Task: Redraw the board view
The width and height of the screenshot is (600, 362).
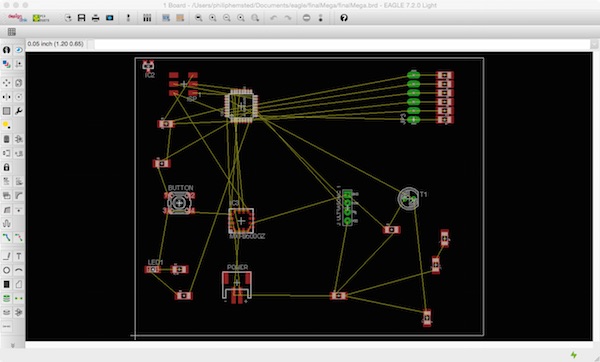Action: [x=241, y=18]
